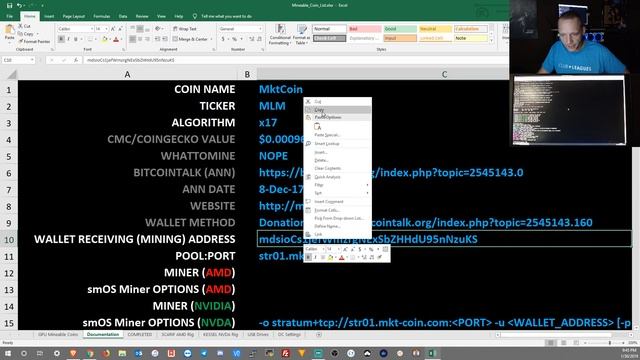Toggle Italic formatting in the ribbon

(x=68, y=39)
